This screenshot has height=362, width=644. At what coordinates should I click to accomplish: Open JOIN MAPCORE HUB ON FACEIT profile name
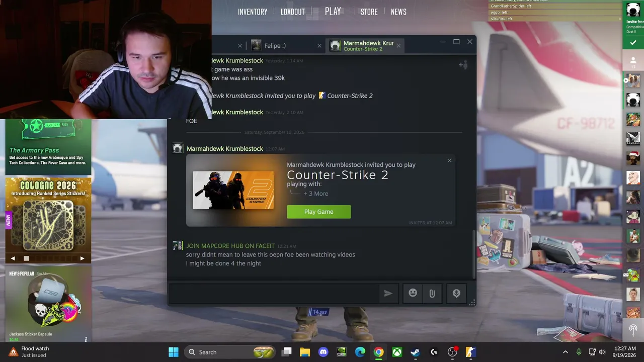(x=230, y=246)
